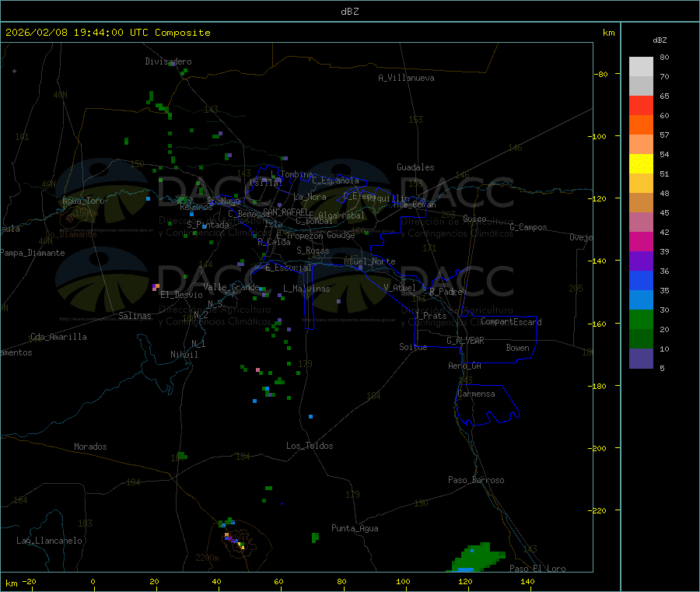Select the white 80 dBZ legend swatch
This screenshot has height=592, width=700.
coord(641,67)
